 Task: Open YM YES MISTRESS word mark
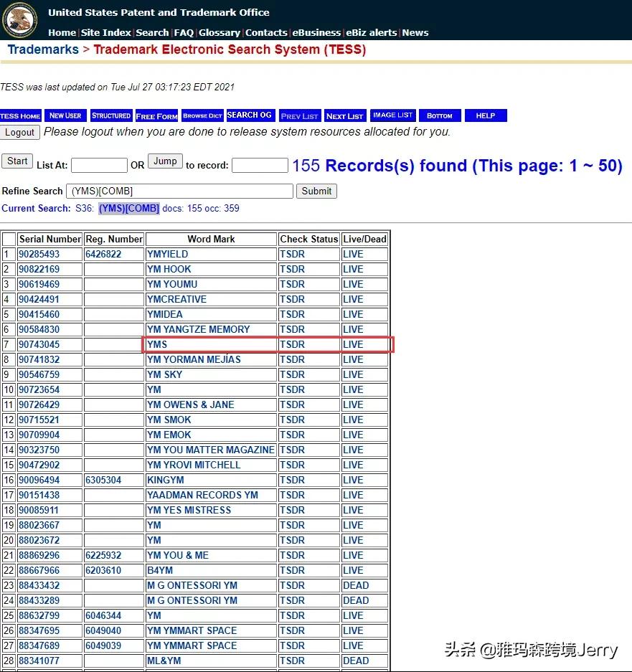pyautogui.click(x=189, y=510)
